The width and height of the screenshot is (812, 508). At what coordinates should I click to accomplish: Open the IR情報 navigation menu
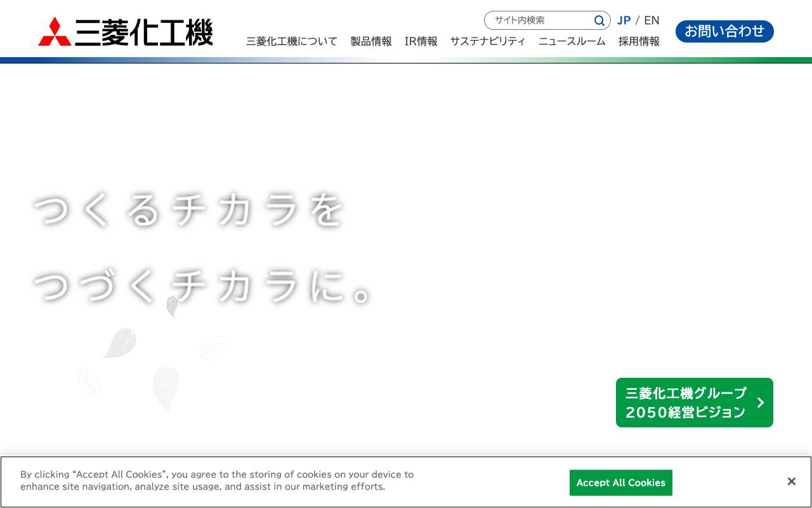coord(421,41)
